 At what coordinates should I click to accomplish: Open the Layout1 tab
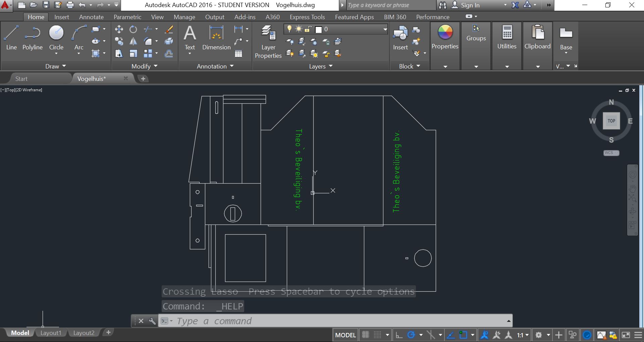pos(51,333)
